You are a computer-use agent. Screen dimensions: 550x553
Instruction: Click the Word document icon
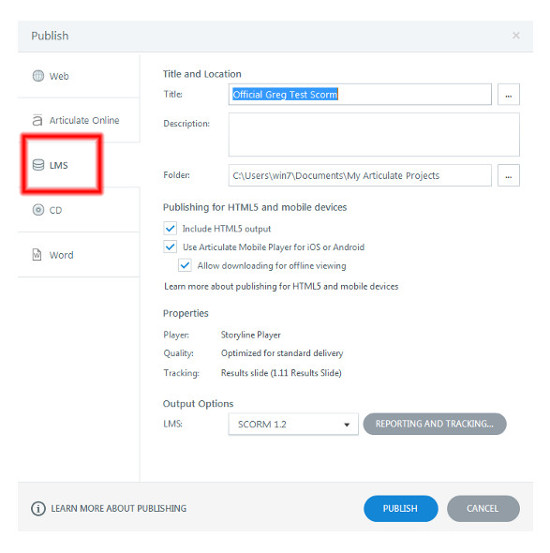[37, 254]
